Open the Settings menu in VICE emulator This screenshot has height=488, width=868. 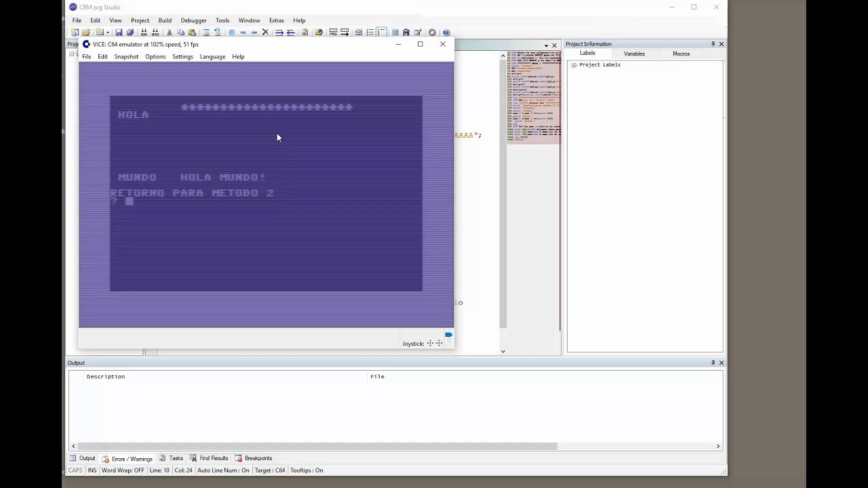[x=182, y=57]
